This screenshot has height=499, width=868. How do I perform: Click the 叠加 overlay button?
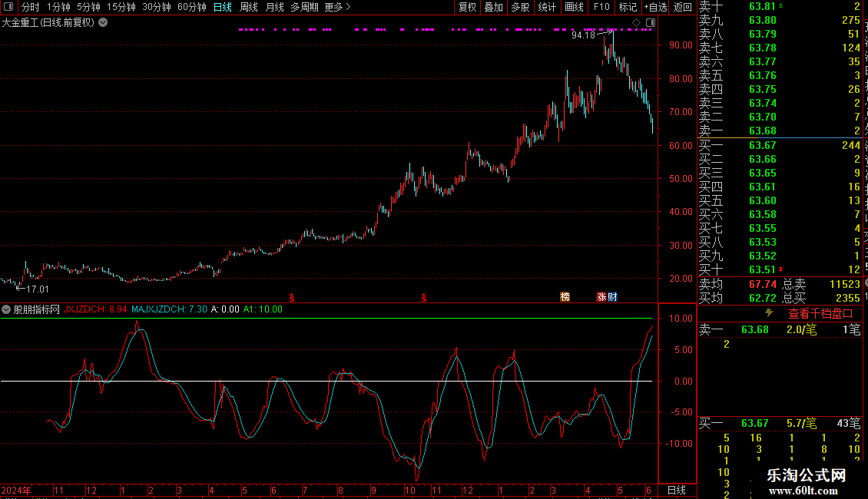494,7
